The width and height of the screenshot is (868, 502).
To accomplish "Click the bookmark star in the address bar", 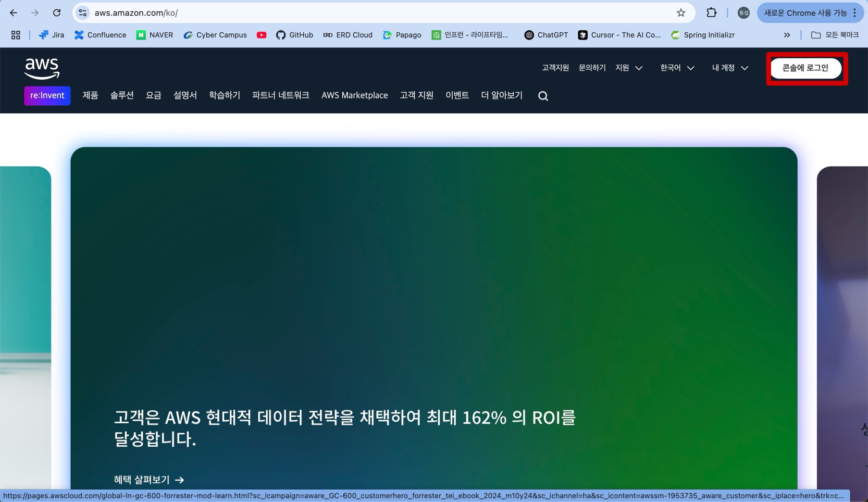I will pyautogui.click(x=680, y=12).
